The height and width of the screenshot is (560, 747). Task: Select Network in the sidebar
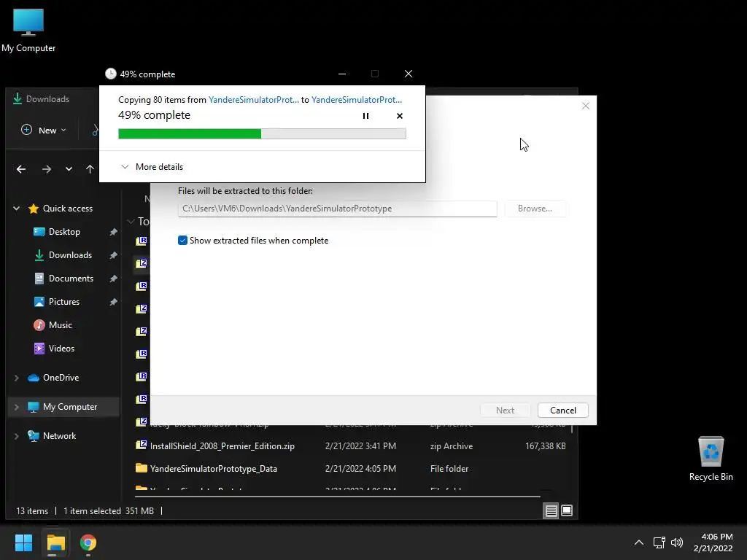[59, 436]
